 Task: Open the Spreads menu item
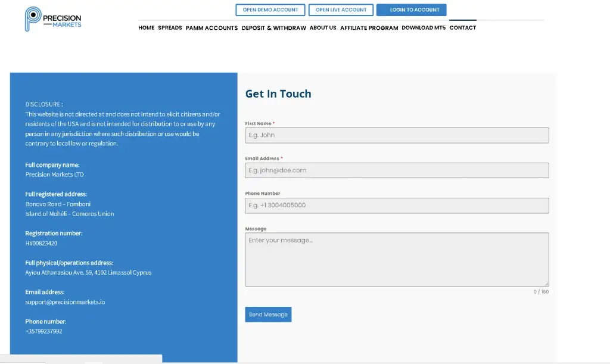tap(170, 27)
